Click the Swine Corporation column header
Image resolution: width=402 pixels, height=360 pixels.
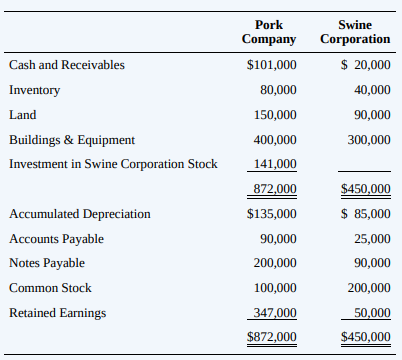355,32
